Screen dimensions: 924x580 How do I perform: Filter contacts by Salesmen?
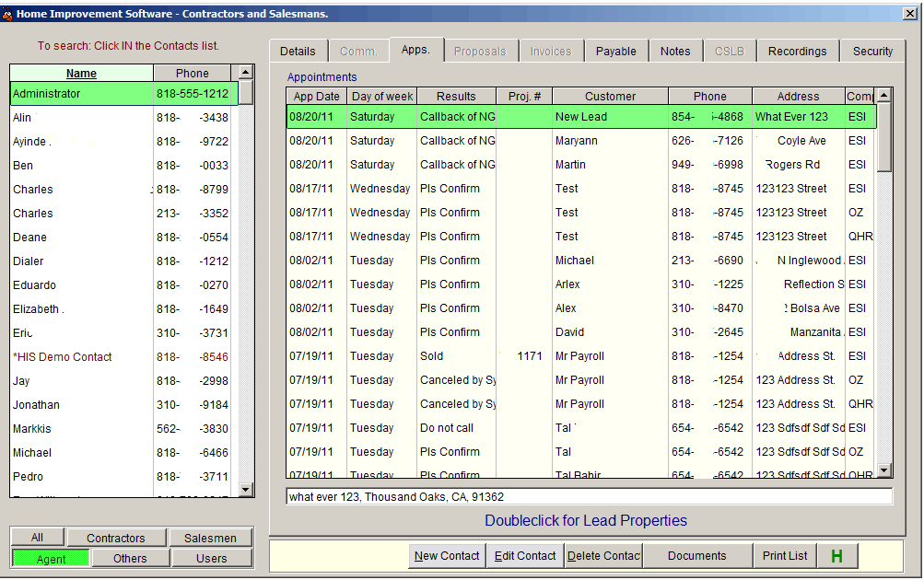210,538
